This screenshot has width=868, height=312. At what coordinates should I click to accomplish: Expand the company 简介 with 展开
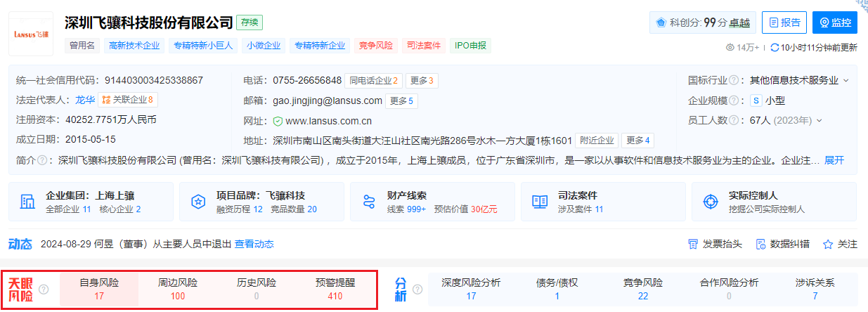coord(834,160)
